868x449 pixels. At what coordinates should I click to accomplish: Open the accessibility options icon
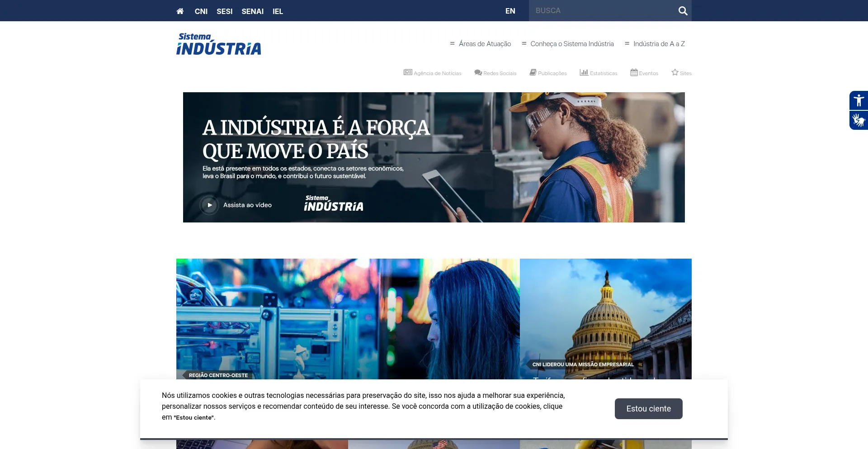click(858, 100)
